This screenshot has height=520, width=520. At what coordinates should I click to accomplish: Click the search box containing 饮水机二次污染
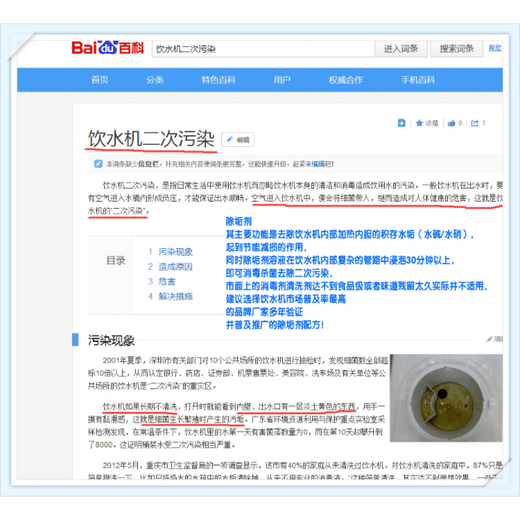[x=263, y=49]
